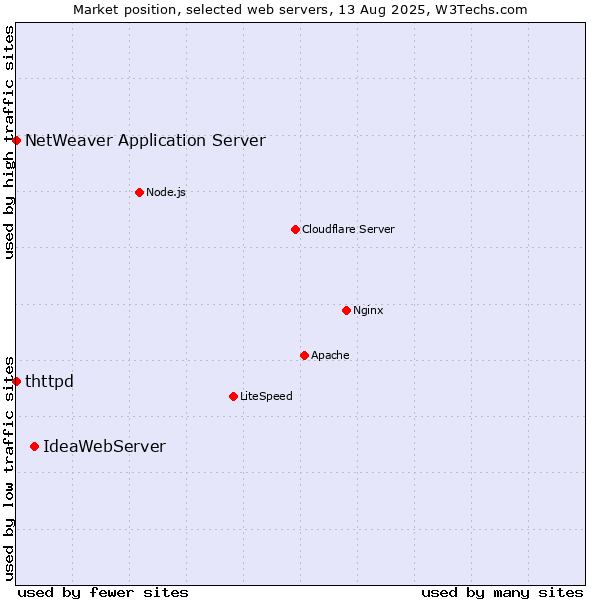The image size is (600, 600).
Task: Select the thttpd data point
Action: [x=16, y=382]
